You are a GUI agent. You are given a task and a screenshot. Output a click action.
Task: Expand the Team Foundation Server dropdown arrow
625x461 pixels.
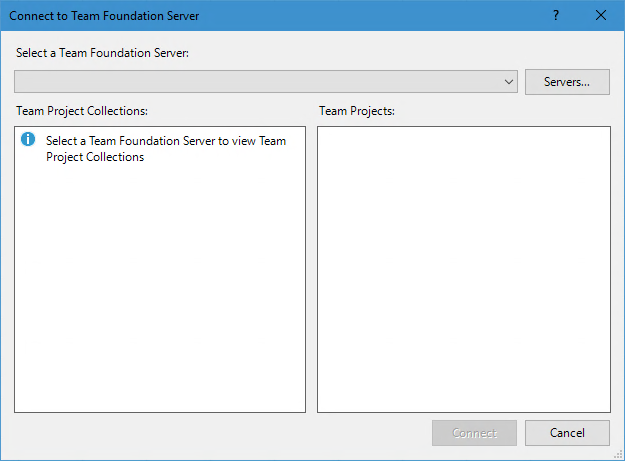[508, 82]
